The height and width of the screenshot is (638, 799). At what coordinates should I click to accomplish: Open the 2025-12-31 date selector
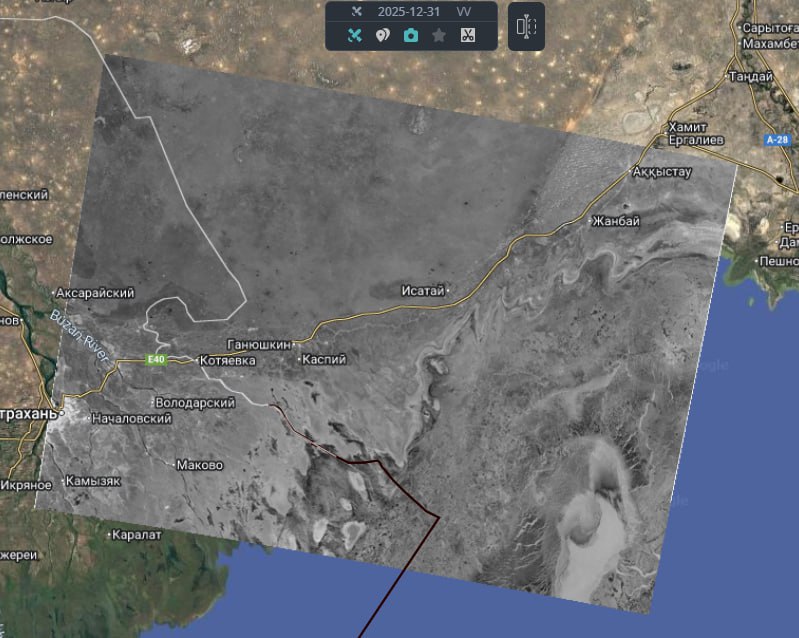point(411,11)
